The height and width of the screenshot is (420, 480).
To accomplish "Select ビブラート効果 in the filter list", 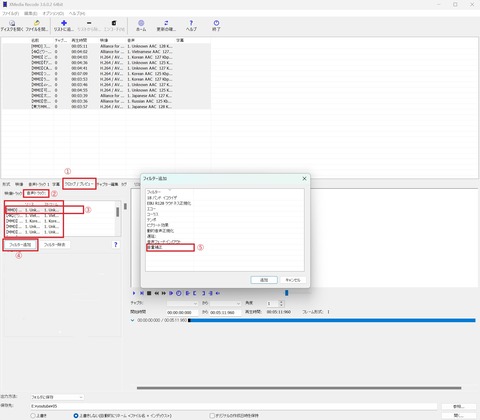I will pos(158,225).
